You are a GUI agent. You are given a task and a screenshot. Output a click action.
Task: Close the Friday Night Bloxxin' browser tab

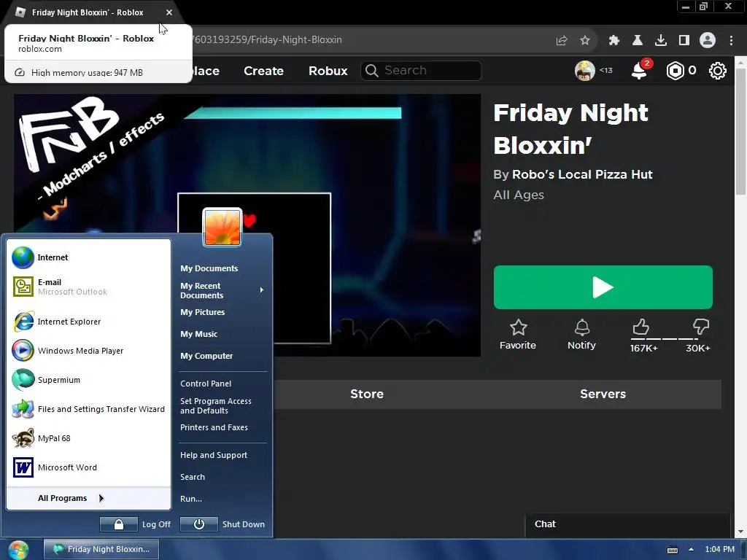169,12
